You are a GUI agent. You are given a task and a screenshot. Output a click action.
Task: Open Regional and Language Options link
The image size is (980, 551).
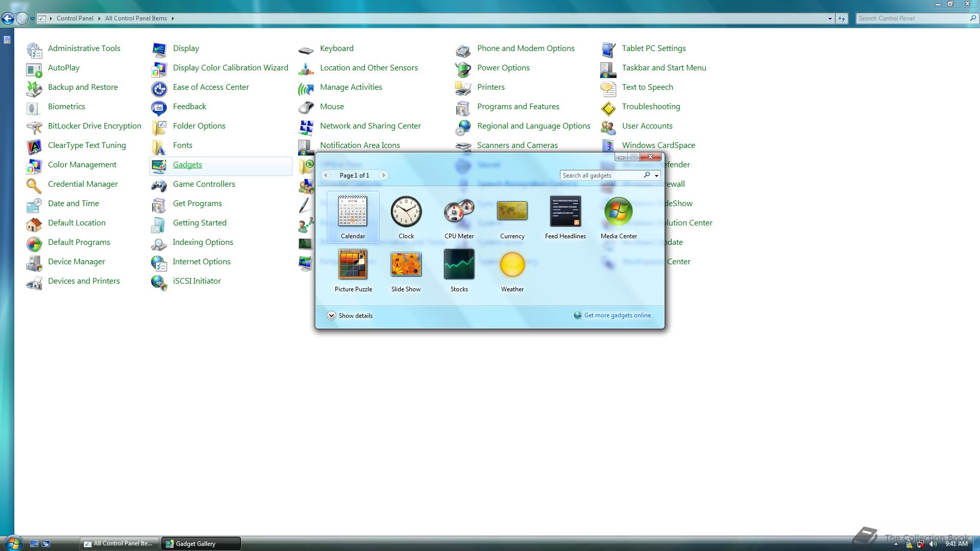[x=533, y=126]
